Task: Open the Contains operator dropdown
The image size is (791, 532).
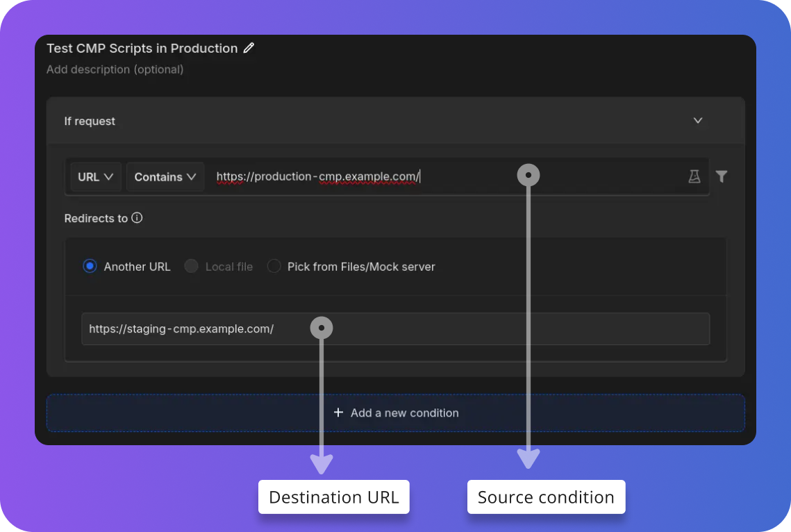Action: [165, 176]
